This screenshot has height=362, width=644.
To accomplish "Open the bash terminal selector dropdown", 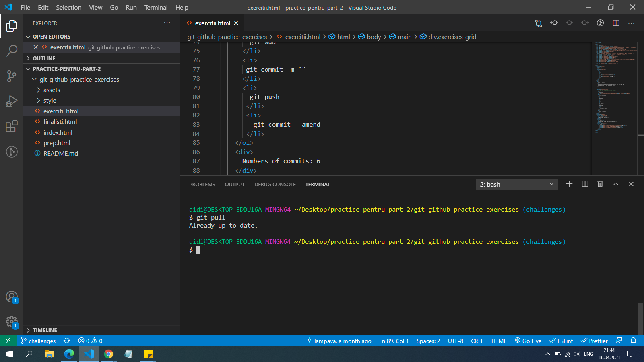I will click(516, 184).
